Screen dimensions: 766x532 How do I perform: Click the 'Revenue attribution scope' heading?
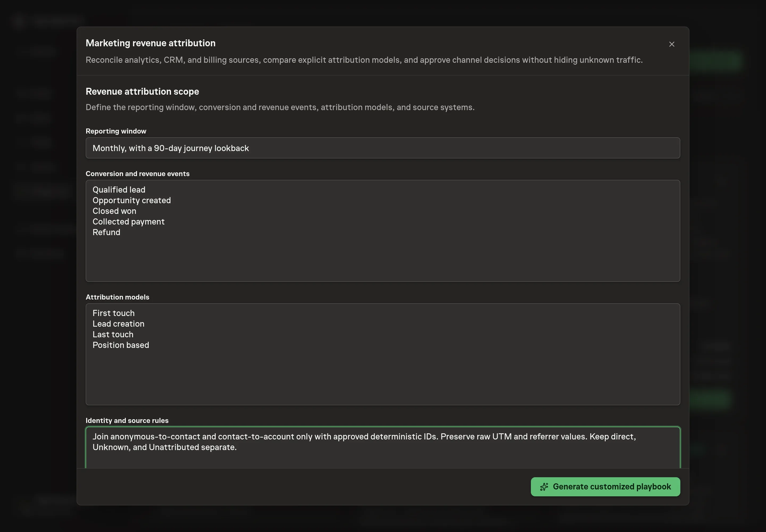pyautogui.click(x=142, y=91)
